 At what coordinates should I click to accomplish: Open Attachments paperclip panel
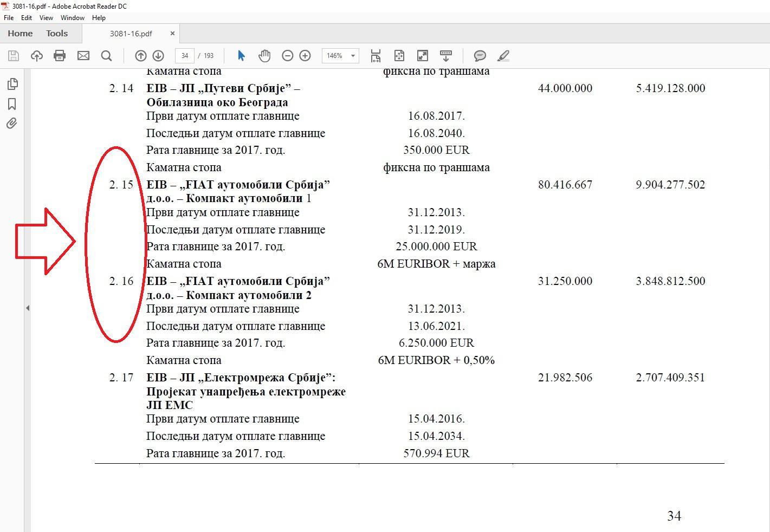[x=12, y=124]
